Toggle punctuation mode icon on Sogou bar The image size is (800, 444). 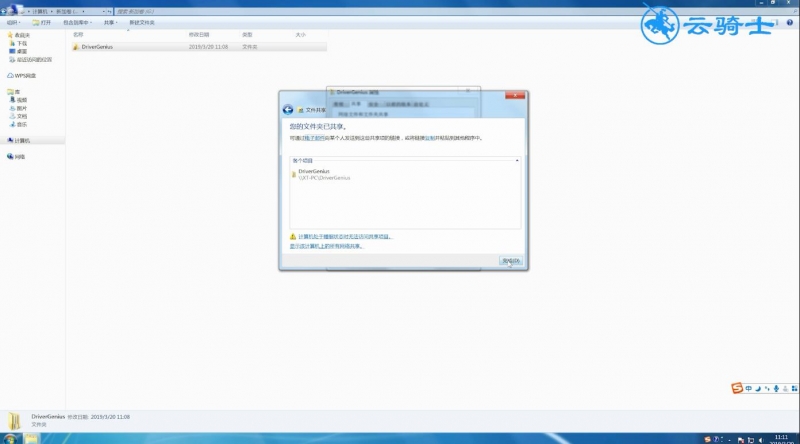click(767, 389)
